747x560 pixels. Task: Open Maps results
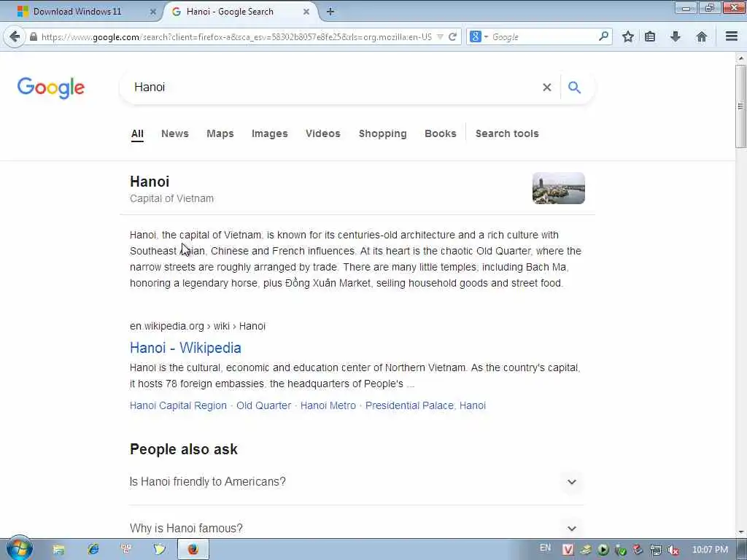click(220, 134)
